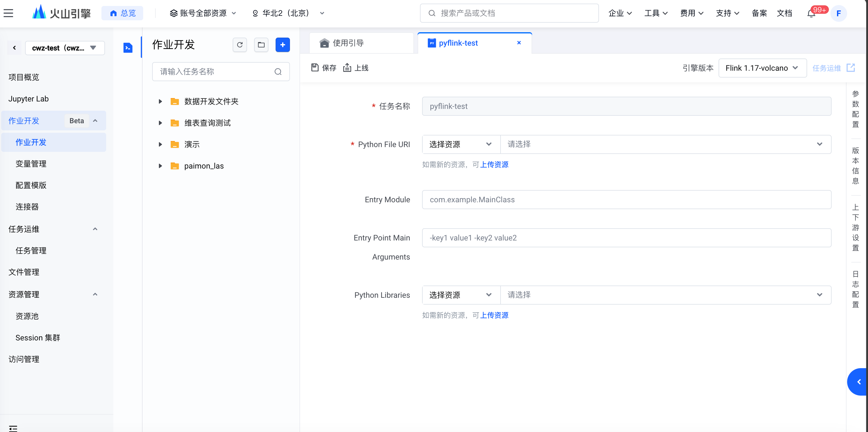Open 配置模版 in sidebar
Screen dimensions: 868x432
[x=31, y=185]
